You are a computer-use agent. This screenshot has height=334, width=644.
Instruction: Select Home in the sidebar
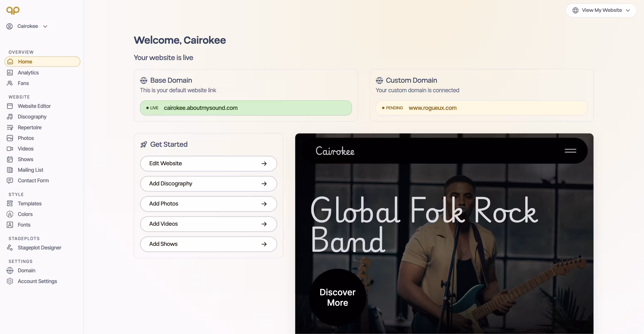(42, 62)
